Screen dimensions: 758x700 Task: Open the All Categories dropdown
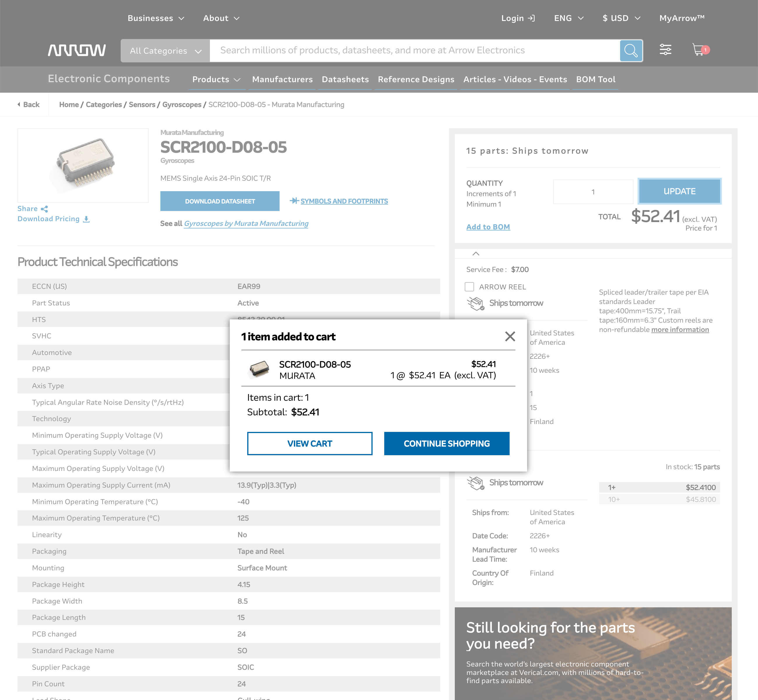(x=165, y=50)
